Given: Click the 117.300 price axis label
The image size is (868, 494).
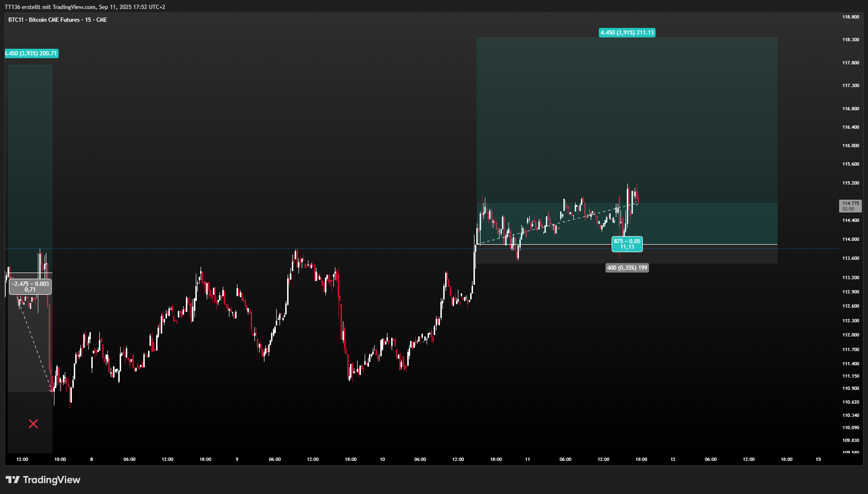Looking at the screenshot, I should click(850, 86).
